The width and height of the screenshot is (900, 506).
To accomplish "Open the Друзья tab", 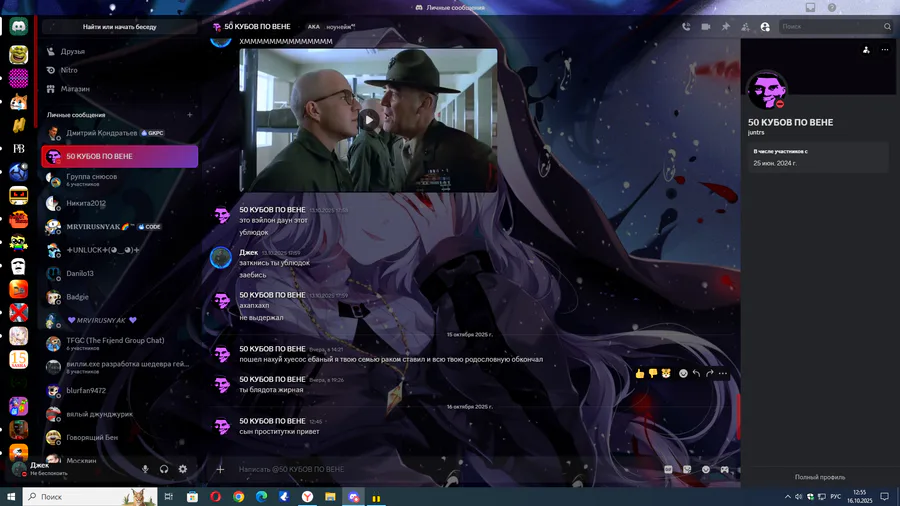I will tap(119, 51).
